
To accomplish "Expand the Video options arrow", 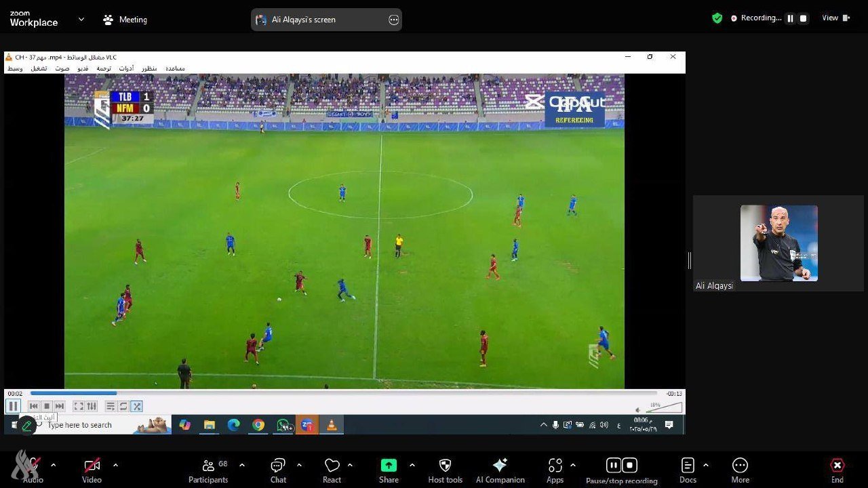I will point(115,465).
